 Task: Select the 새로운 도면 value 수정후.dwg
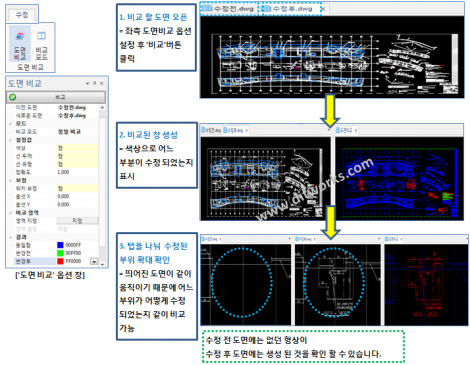click(72, 115)
